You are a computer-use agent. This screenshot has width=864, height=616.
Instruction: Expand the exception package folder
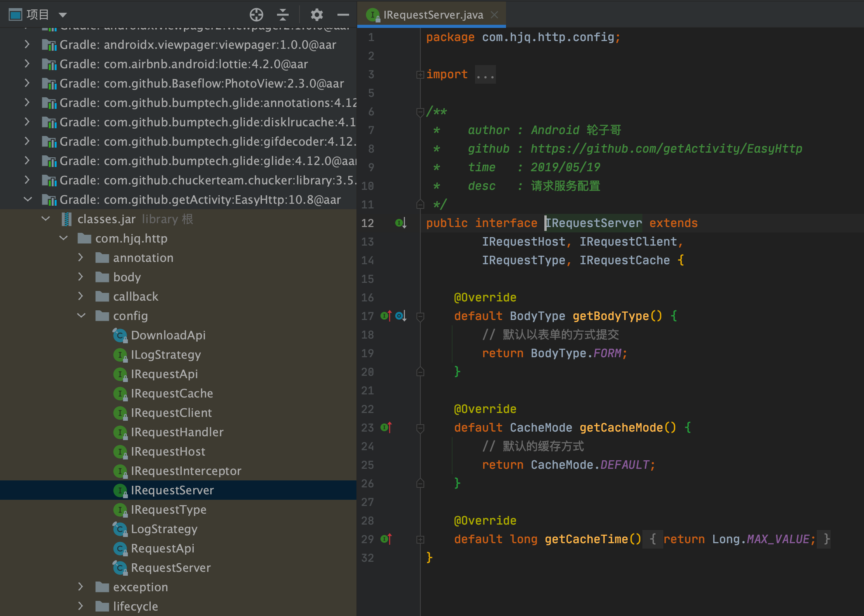point(80,587)
